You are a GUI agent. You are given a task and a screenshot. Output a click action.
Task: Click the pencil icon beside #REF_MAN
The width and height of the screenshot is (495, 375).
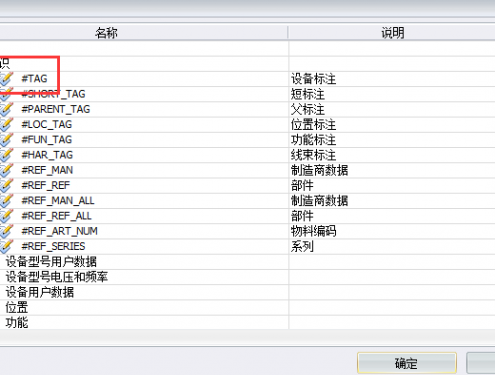pyautogui.click(x=6, y=170)
